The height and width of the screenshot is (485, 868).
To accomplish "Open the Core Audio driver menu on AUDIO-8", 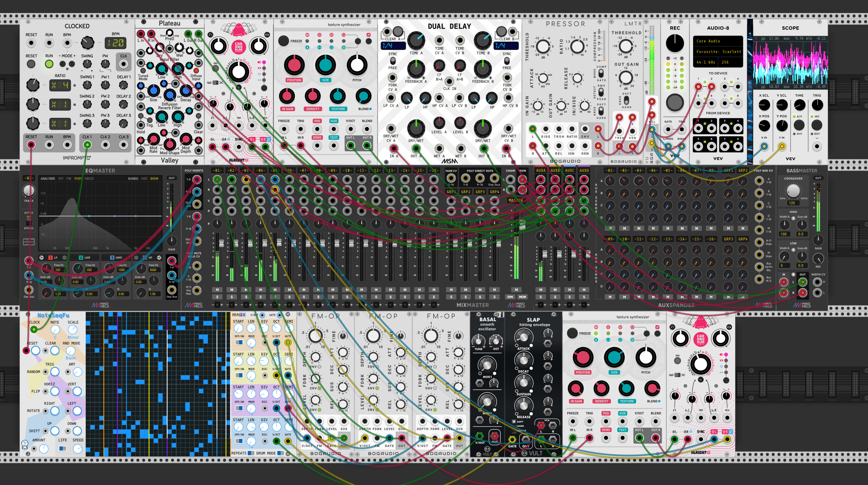I will [x=718, y=41].
